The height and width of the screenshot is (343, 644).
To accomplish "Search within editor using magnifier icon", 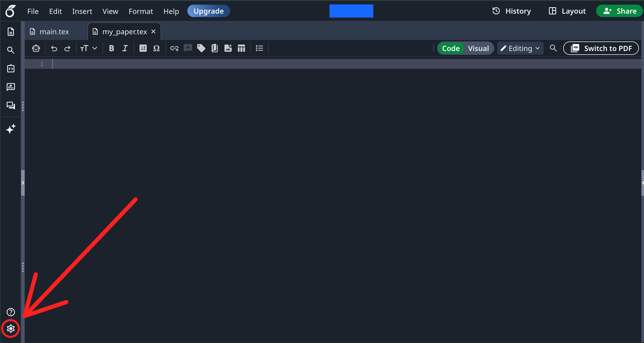I will (553, 48).
